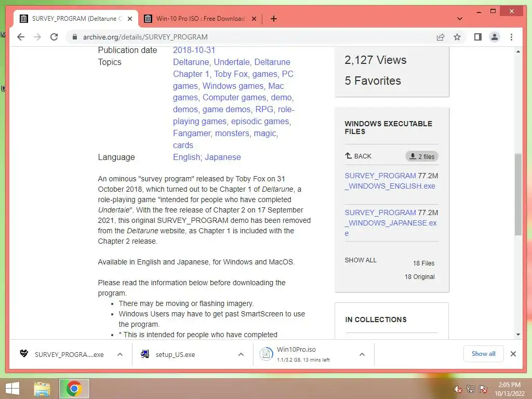
Task: Open the Chrome three-dot menu
Action: coord(511,37)
